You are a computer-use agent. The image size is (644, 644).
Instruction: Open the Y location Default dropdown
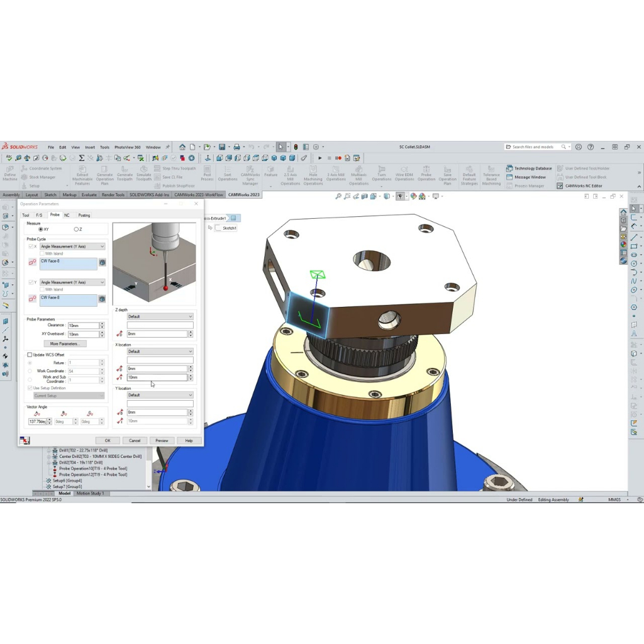(160, 395)
